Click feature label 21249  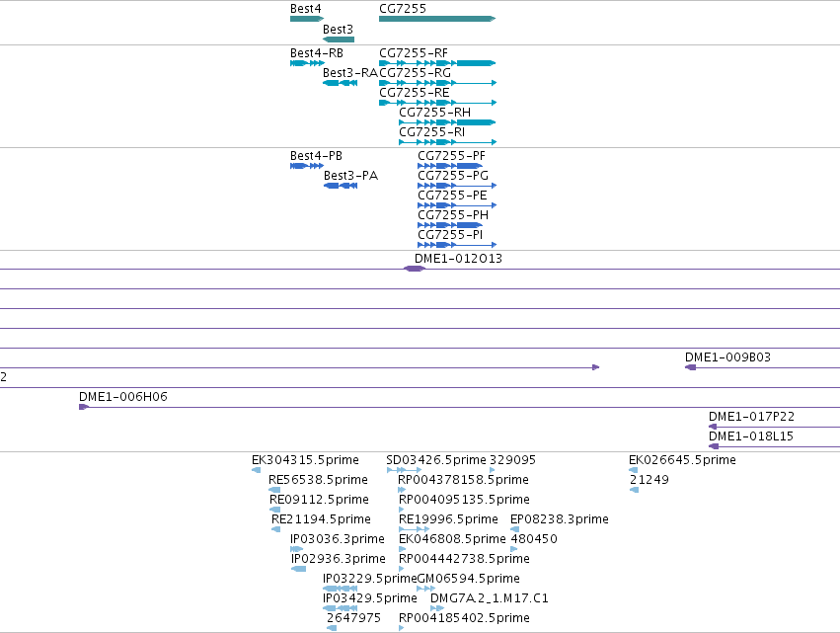point(649,480)
